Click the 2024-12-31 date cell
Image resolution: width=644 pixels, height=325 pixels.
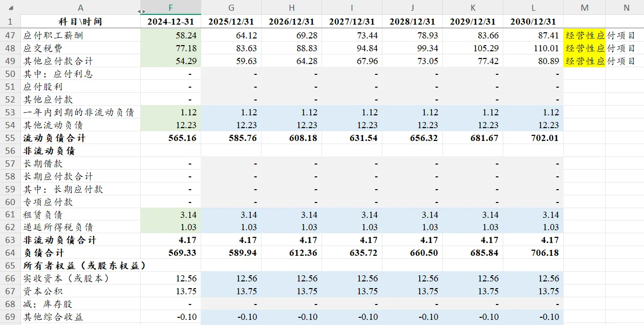click(x=170, y=22)
